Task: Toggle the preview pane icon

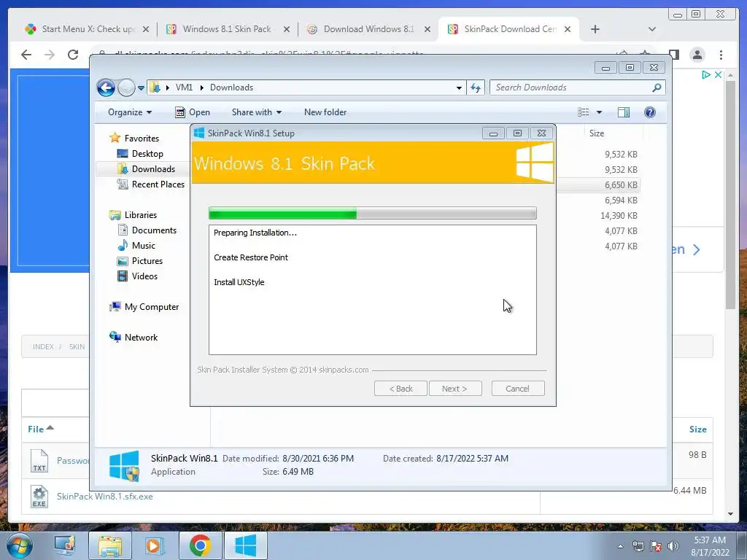Action: (624, 112)
